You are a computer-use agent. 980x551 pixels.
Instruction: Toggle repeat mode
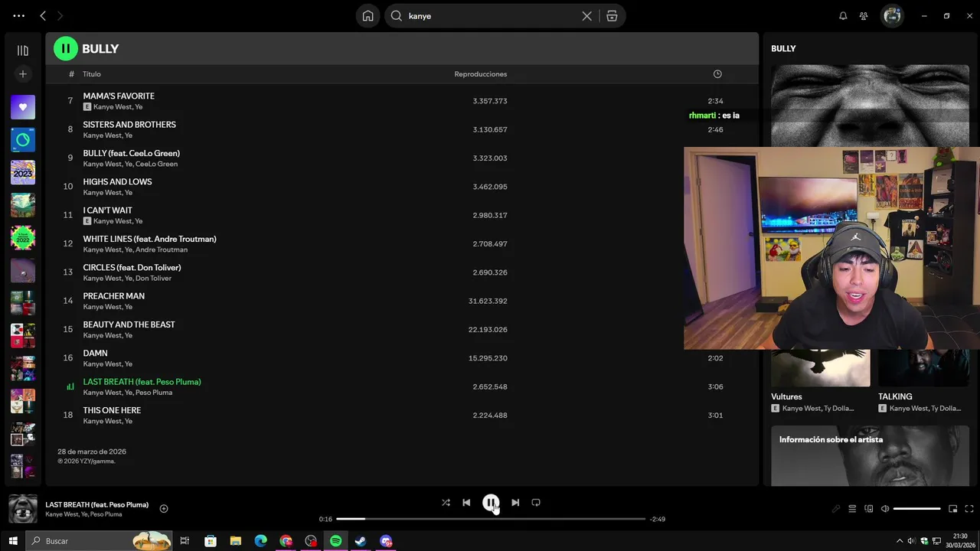tap(536, 503)
